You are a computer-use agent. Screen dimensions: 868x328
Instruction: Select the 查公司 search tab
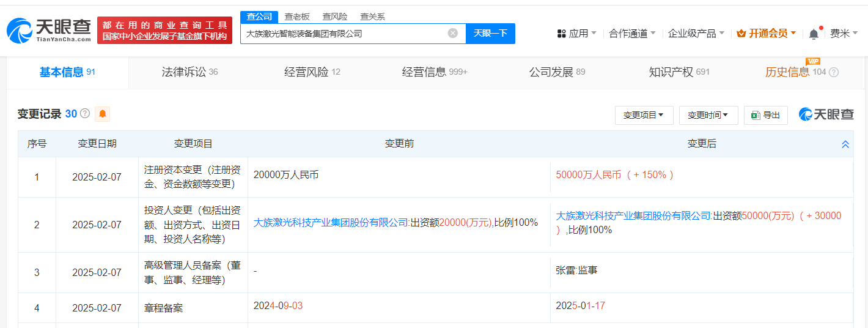pos(259,17)
